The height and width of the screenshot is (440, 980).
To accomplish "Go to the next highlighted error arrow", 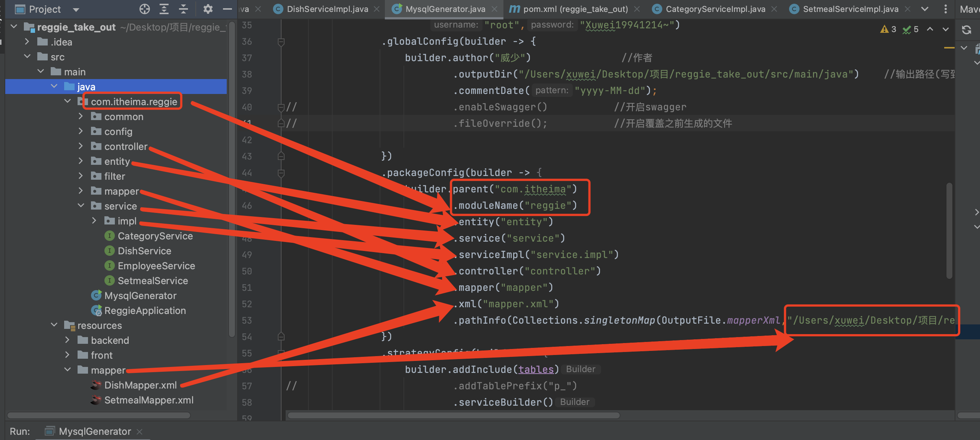I will pos(945,29).
